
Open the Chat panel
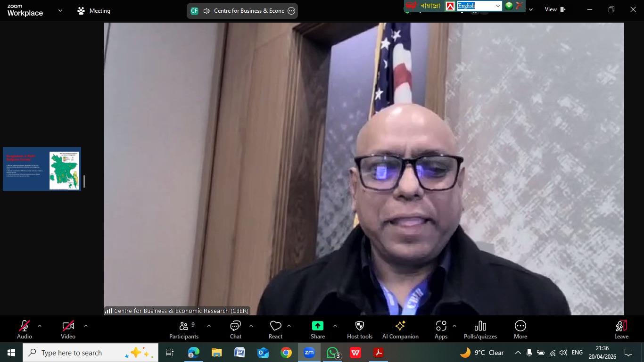tap(235, 329)
